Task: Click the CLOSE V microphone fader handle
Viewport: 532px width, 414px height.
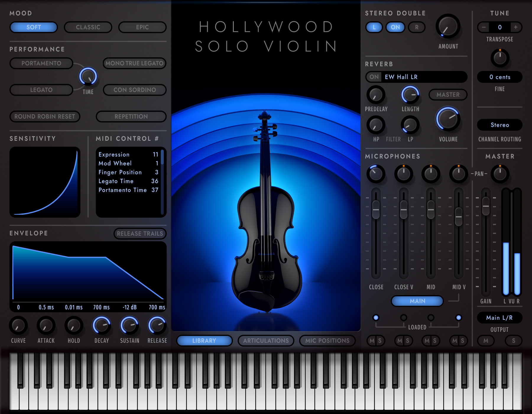Action: [x=404, y=210]
